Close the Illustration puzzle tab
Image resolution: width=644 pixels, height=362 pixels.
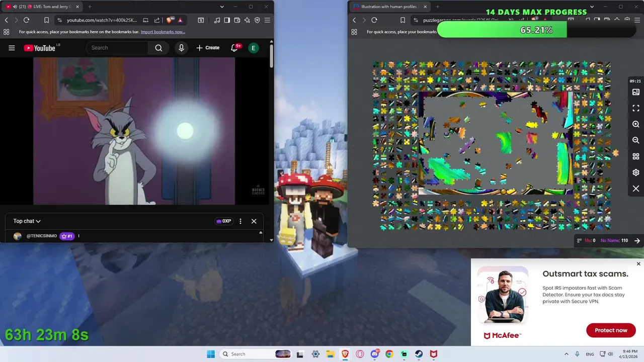point(425,7)
